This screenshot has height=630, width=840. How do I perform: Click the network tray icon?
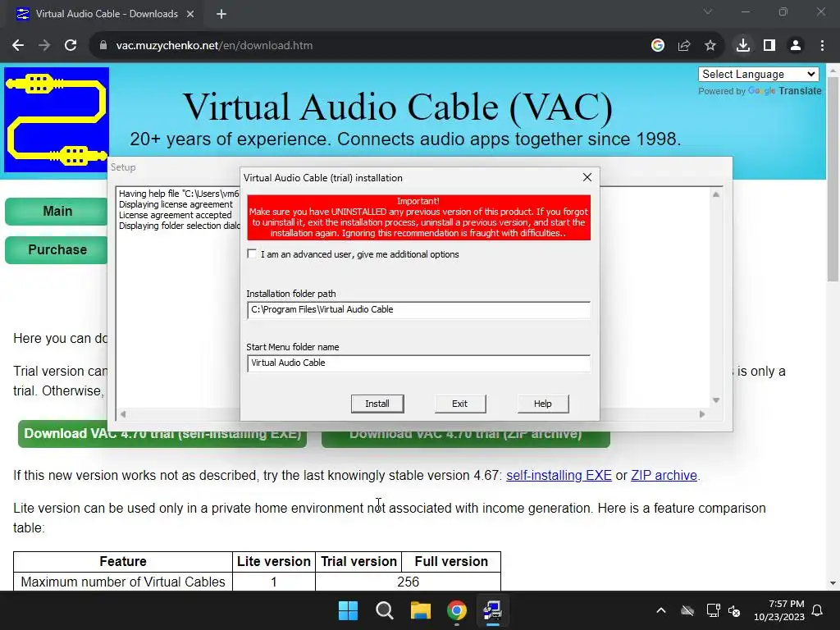pos(713,610)
